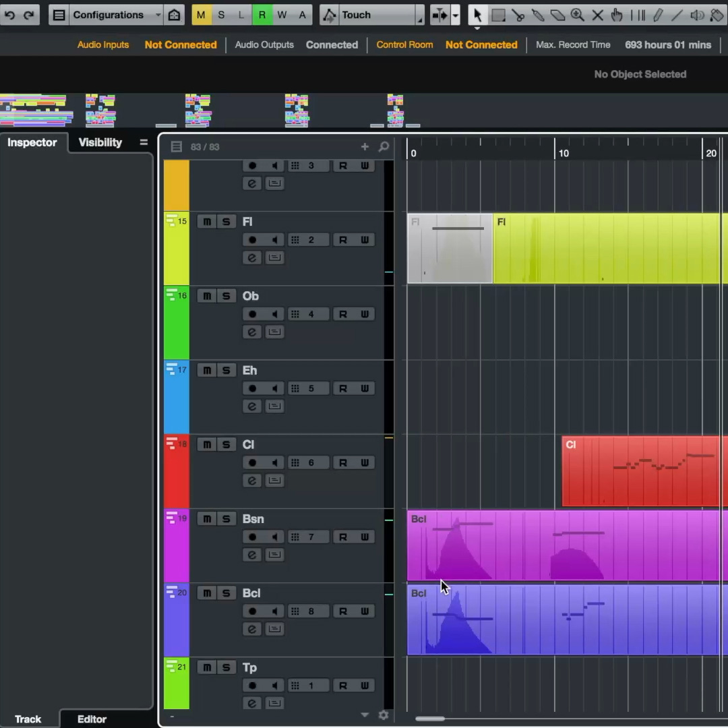Show lanes icon on Bsn track
The width and height of the screenshot is (728, 728).
point(274,555)
